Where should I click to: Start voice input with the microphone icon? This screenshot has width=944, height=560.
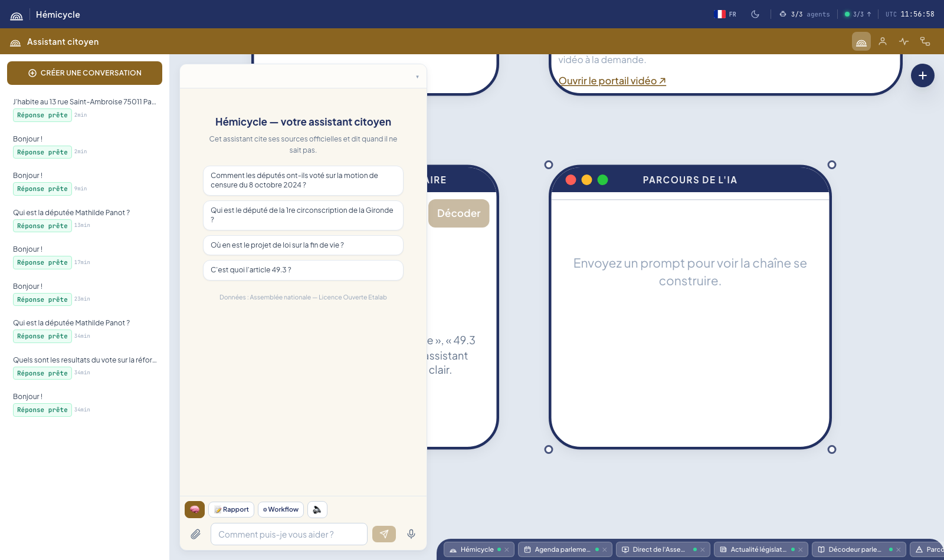pyautogui.click(x=411, y=534)
